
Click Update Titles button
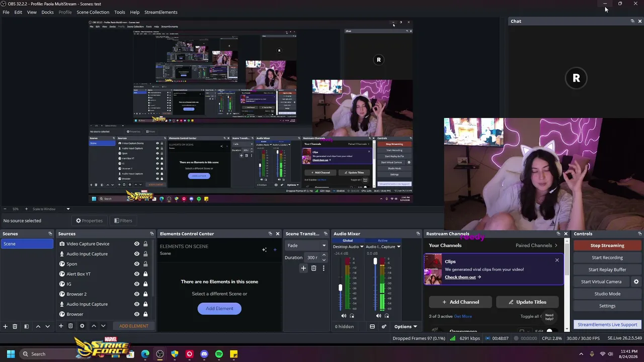pyautogui.click(x=527, y=302)
